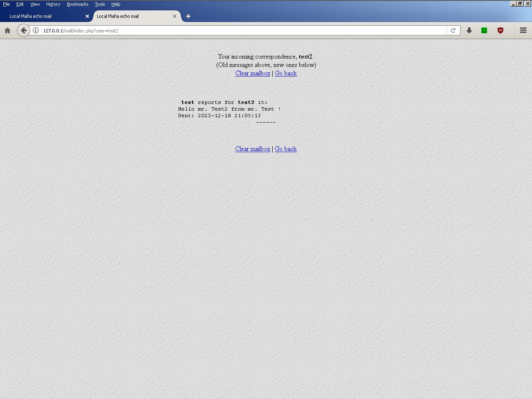Click the Home icon in the toolbar

[x=7, y=30]
